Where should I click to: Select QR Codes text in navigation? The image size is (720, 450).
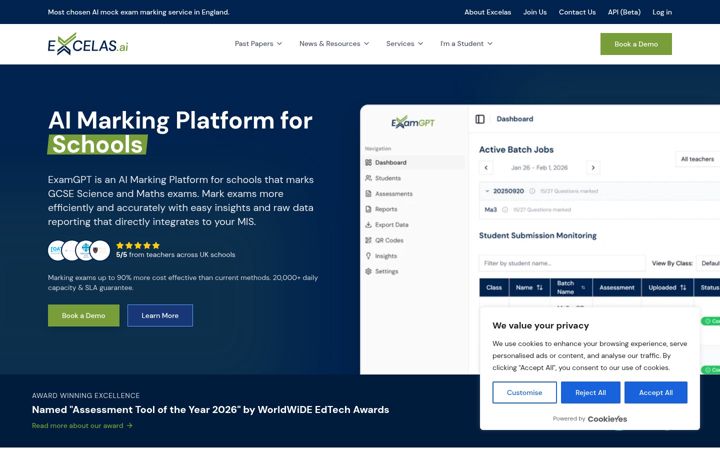(x=389, y=241)
